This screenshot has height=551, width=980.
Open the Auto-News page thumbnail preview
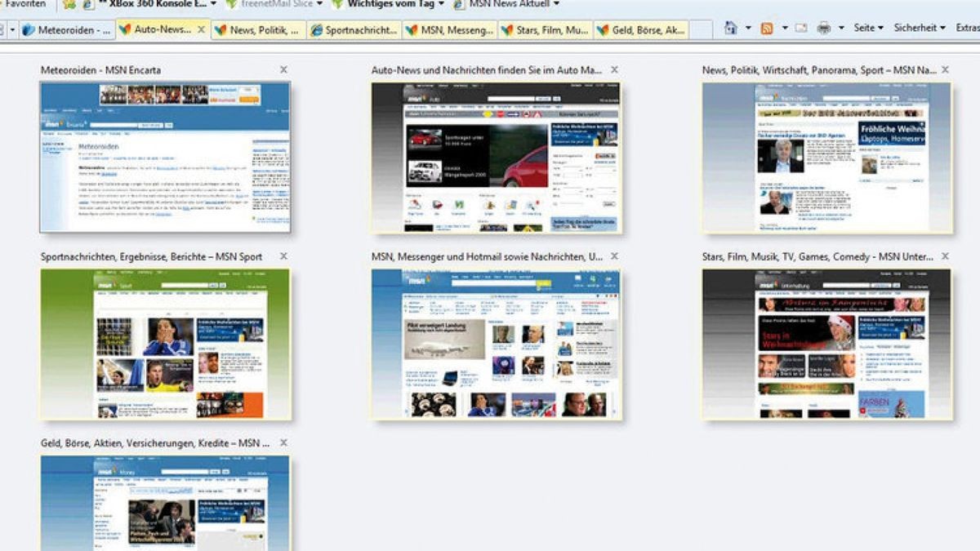pos(496,157)
